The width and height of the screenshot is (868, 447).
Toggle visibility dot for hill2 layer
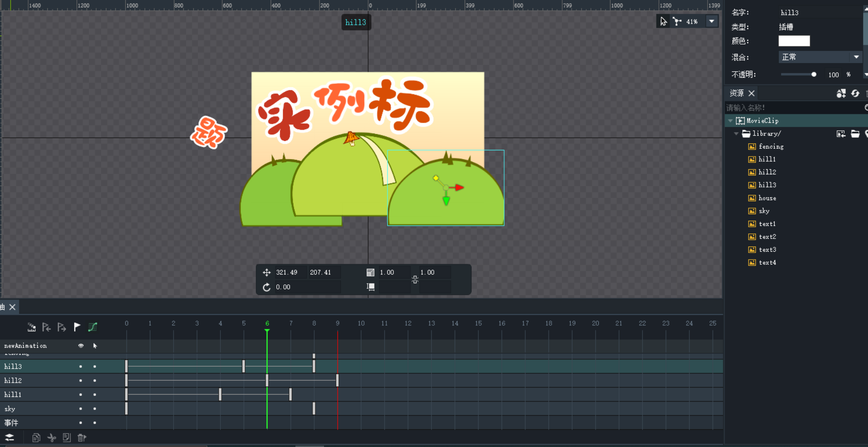click(x=81, y=380)
